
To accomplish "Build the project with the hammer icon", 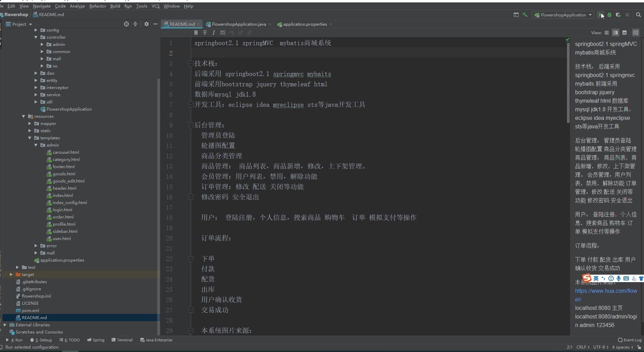I will tap(525, 15).
